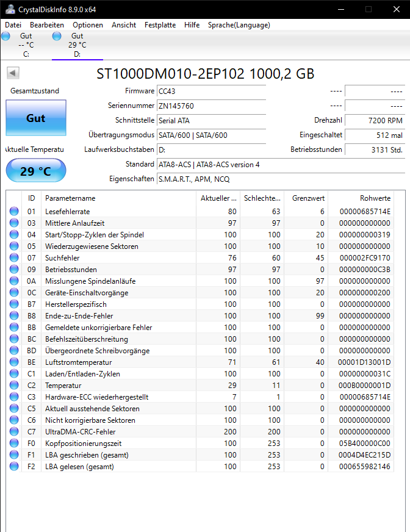Open the Festplatte menu
Image resolution: width=410 pixels, height=532 pixels.
160,25
